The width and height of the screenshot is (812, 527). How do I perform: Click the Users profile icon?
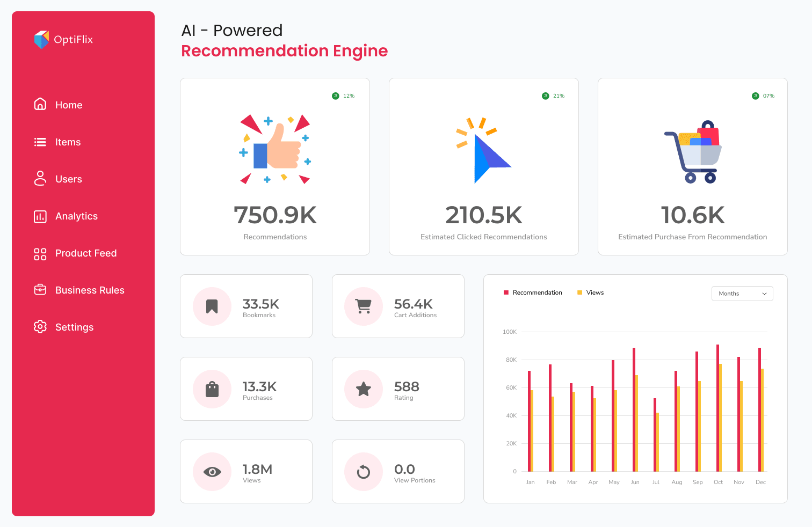[x=40, y=179]
